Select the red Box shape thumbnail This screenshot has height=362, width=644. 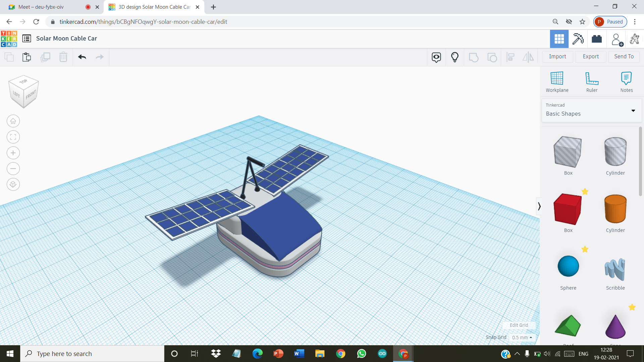(568, 208)
